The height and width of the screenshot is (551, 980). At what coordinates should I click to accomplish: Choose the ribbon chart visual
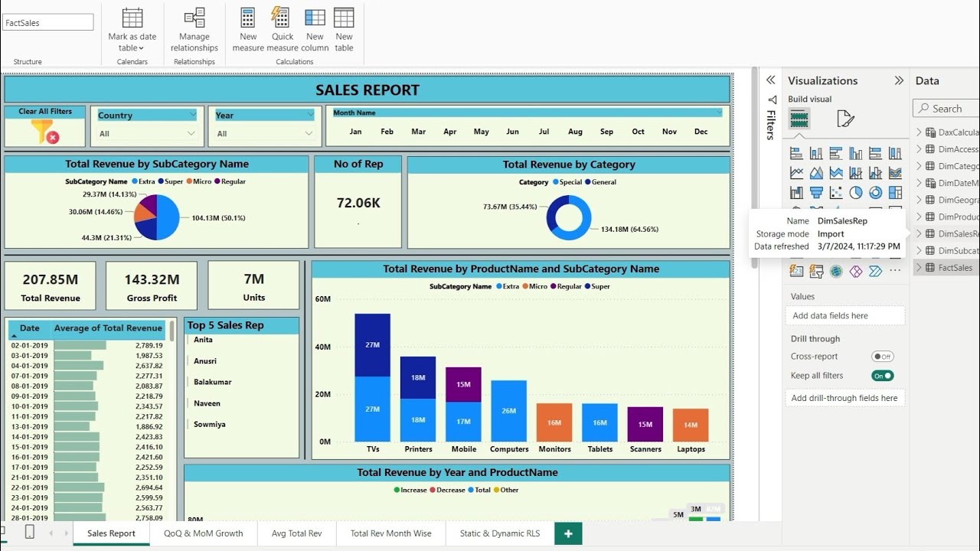[895, 173]
